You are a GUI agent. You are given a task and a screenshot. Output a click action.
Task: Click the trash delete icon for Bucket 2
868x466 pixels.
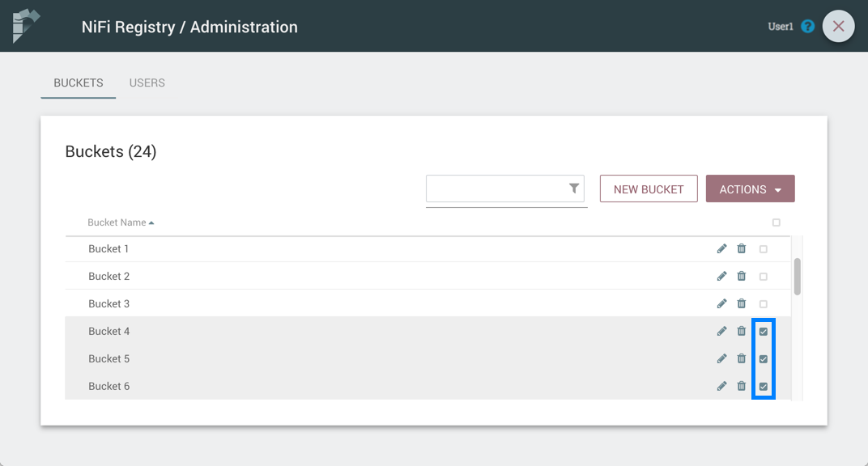pos(742,277)
